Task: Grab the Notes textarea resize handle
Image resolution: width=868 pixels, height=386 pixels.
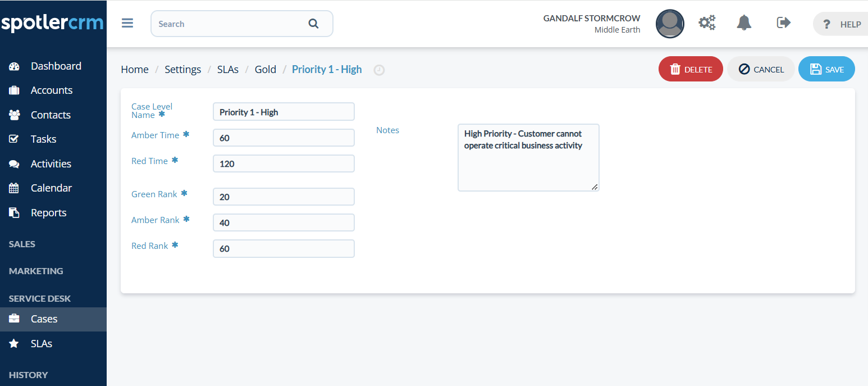Action: [x=595, y=187]
